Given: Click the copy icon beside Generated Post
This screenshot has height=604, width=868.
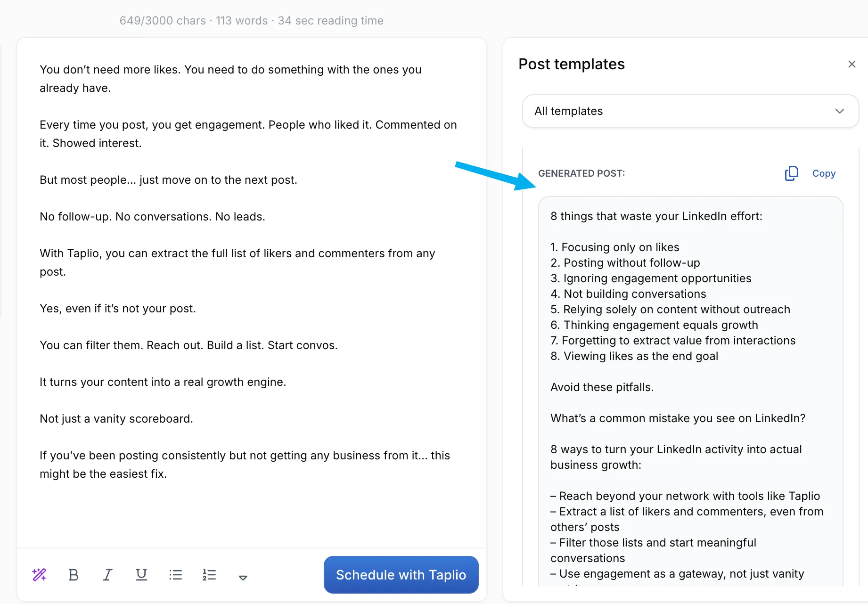Looking at the screenshot, I should (x=792, y=173).
